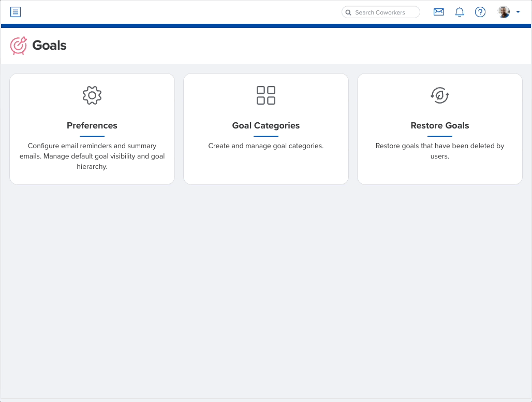Click the 'Configure email reminders and summary' description
This screenshot has width=532, height=402.
coord(92,156)
